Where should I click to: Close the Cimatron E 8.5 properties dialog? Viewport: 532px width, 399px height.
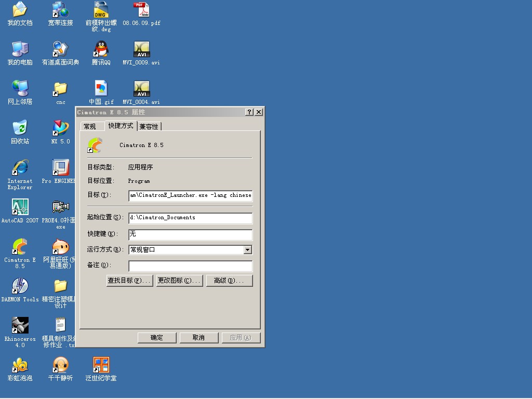tap(259, 112)
